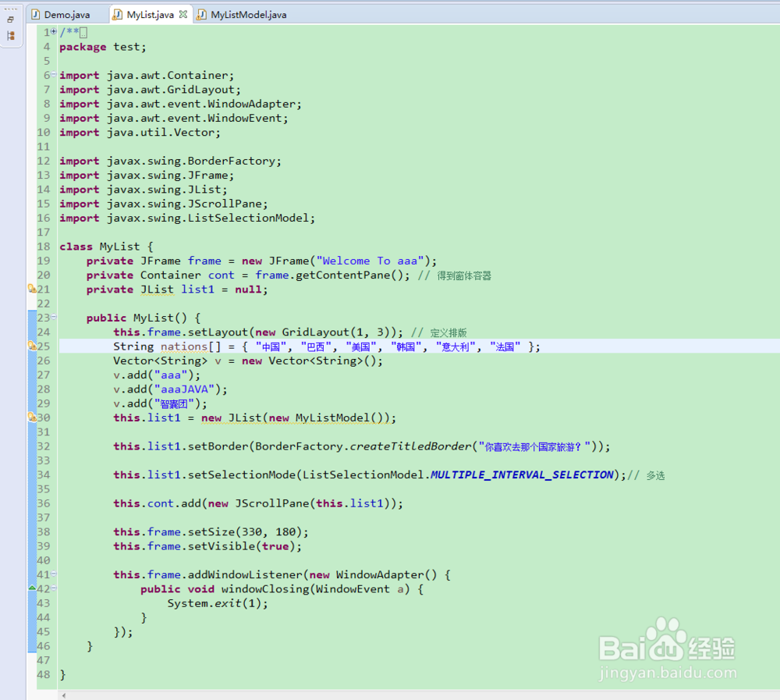Collapse the MyList constructor at line 23

pyautogui.click(x=54, y=317)
